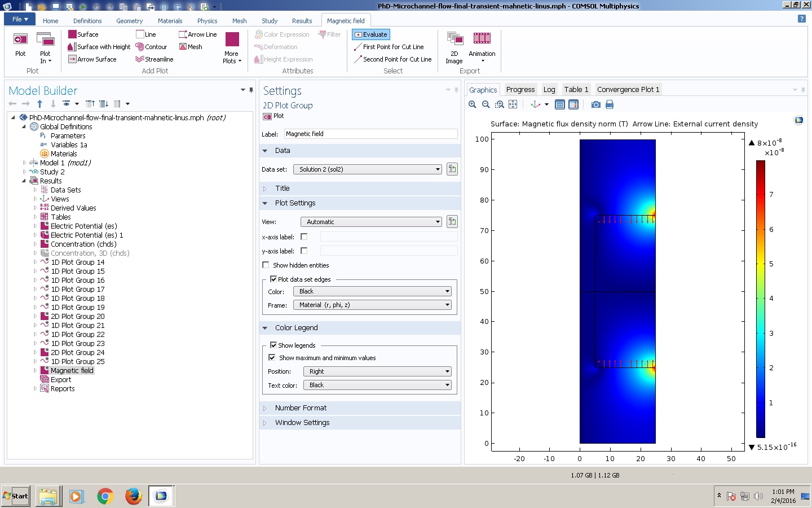
Task: Click the zoom in icon in Graphics toolbar
Action: click(473, 104)
